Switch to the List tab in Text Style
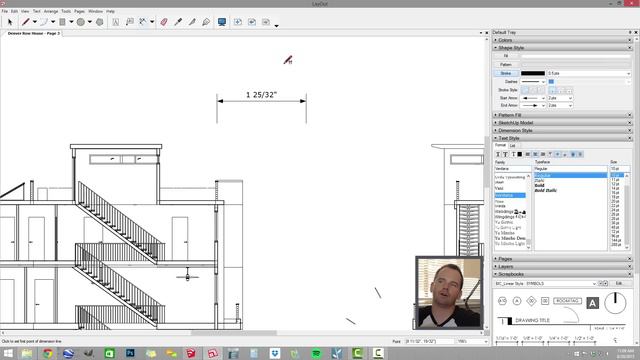Image resolution: width=640 pixels, height=360 pixels. pyautogui.click(x=513, y=146)
